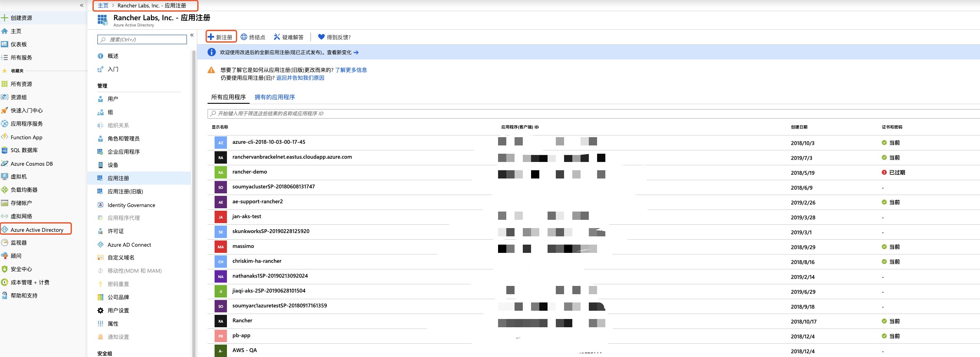
Task: Click the info icon in the blue banner
Action: [x=211, y=52]
